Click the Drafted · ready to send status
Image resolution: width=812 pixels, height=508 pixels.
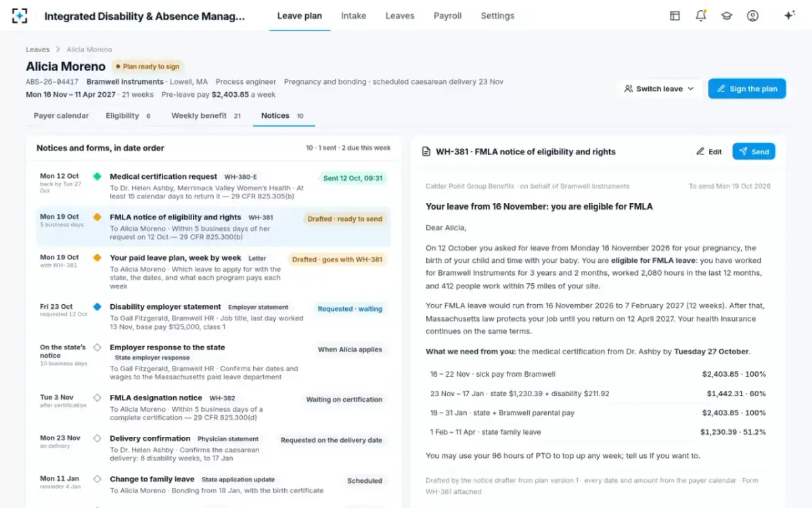[x=344, y=219]
